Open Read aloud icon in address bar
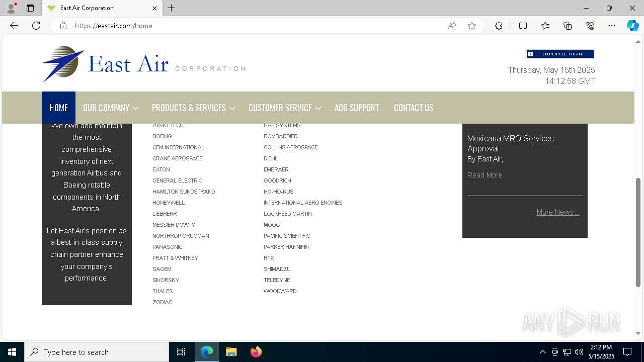This screenshot has height=362, width=644. tap(452, 26)
